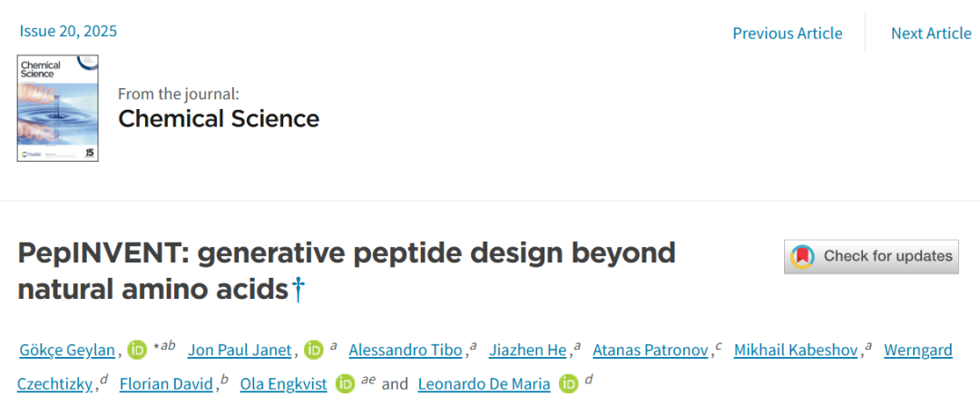Open Gökçe Geylan's ORCID iD icon
Screen dimensions: 980x416
coord(137,350)
